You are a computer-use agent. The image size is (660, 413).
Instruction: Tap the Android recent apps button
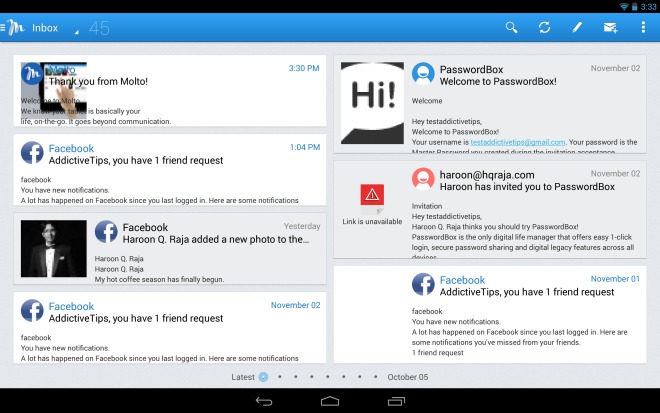(x=396, y=401)
